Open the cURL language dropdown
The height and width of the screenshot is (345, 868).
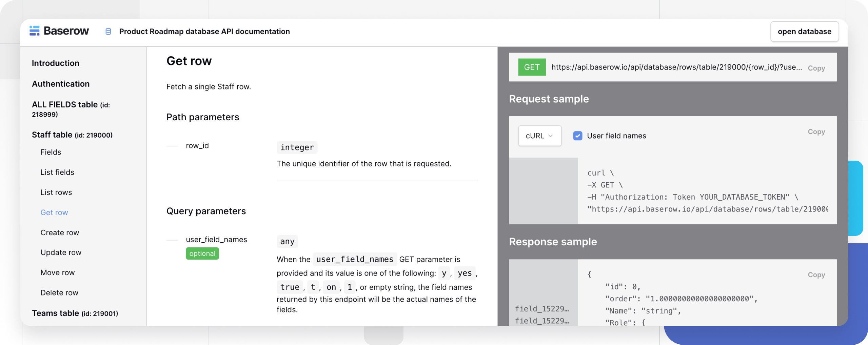539,136
